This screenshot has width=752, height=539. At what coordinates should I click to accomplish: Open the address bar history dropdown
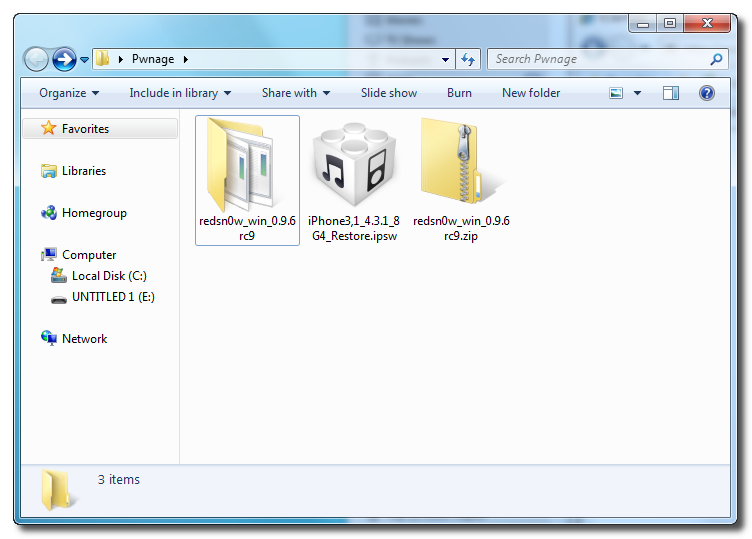pyautogui.click(x=446, y=60)
